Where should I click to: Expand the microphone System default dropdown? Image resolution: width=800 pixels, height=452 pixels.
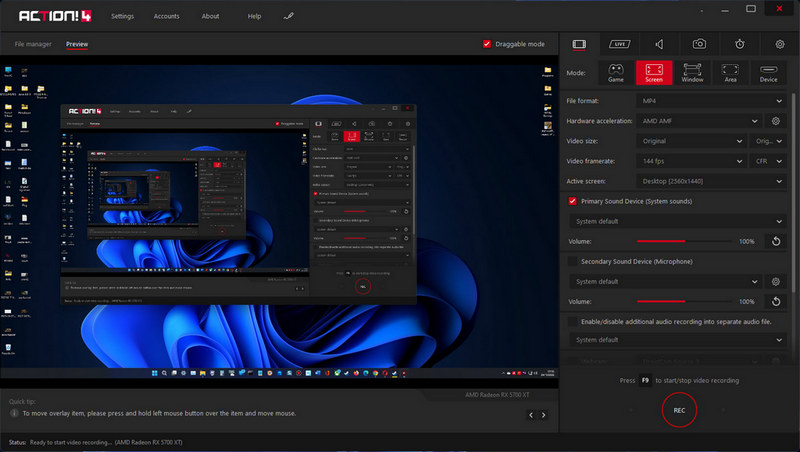666,282
